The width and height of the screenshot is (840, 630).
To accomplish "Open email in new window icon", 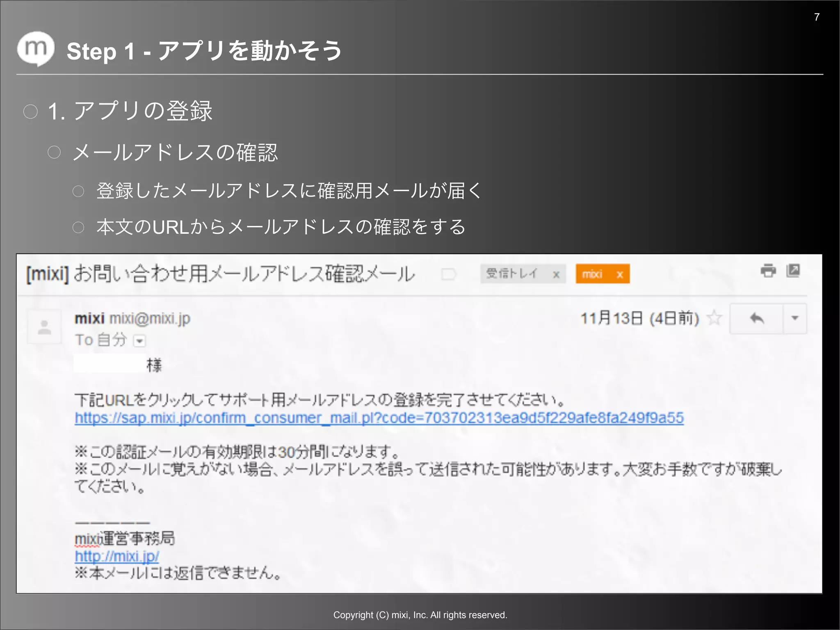I will point(793,271).
